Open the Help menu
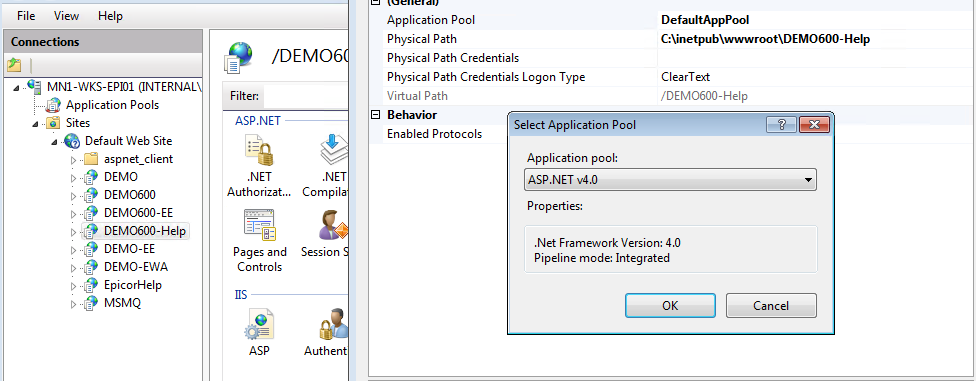Screen dimensions: 976x381 coord(110,16)
